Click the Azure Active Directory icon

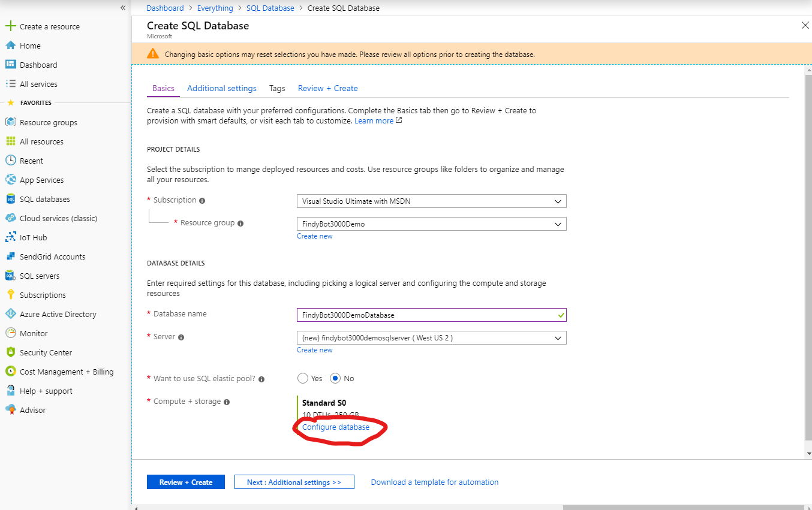coord(10,314)
